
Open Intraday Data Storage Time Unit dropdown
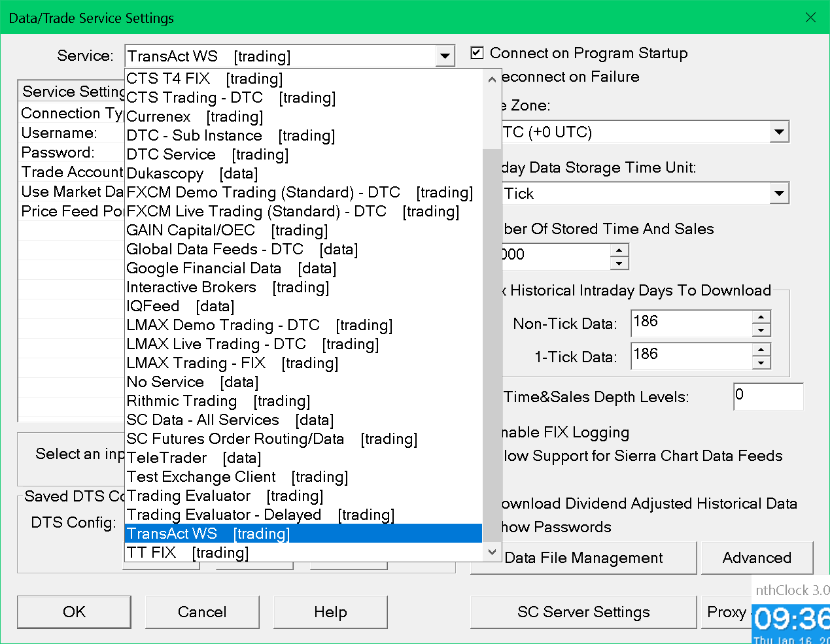click(778, 194)
